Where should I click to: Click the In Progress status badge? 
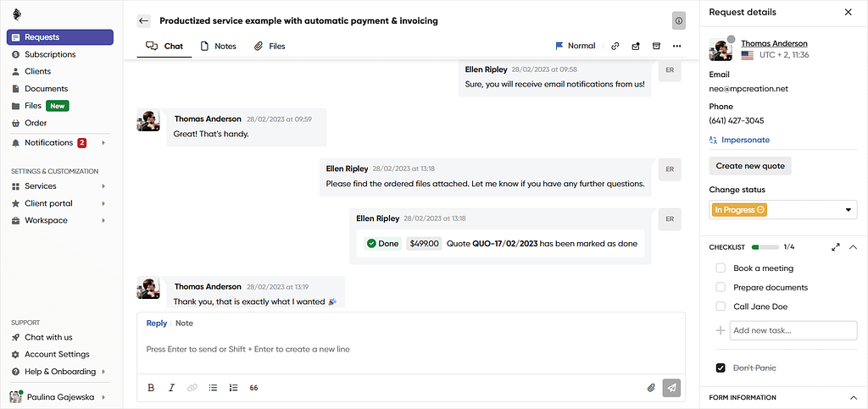739,209
